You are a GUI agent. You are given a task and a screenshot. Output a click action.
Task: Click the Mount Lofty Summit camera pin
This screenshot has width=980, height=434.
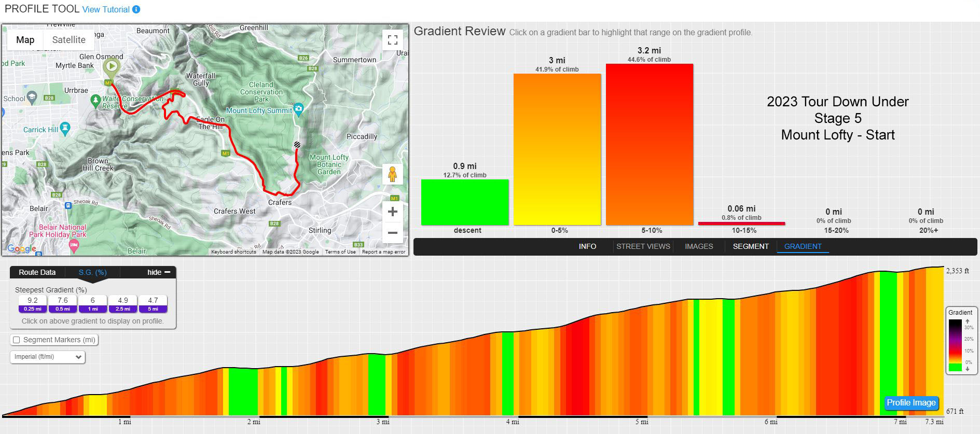298,109
